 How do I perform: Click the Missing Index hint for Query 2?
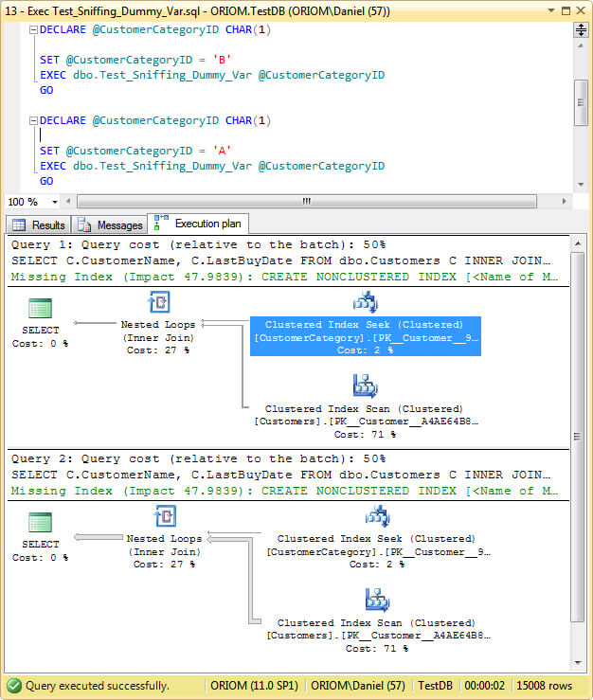284,491
